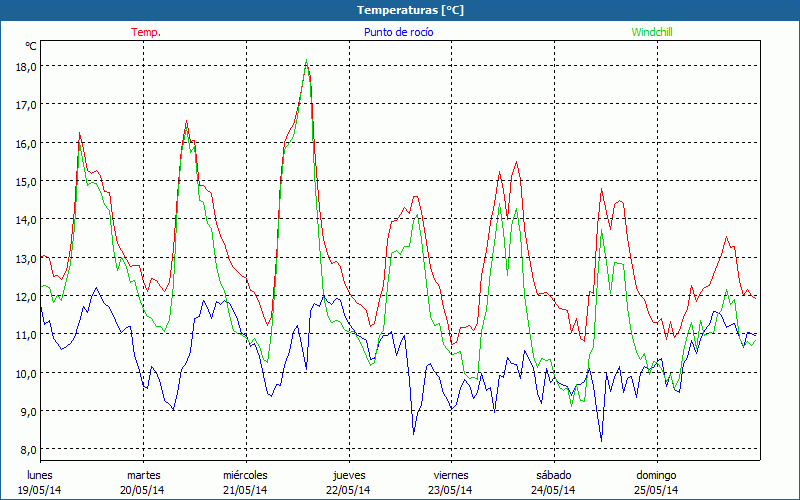The image size is (800, 500).
Task: Click the domingo 25/05/14 date label
Action: (x=656, y=482)
